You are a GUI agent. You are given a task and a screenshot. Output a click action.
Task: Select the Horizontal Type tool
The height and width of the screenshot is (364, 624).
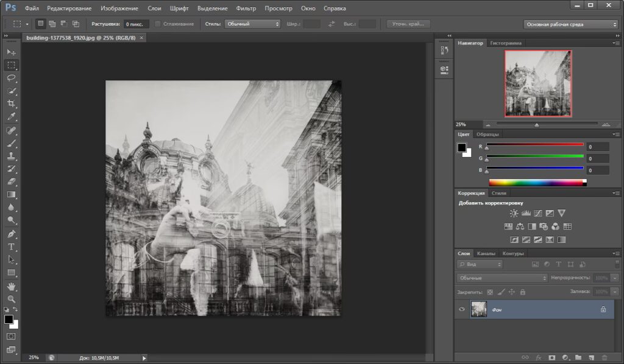[11, 247]
